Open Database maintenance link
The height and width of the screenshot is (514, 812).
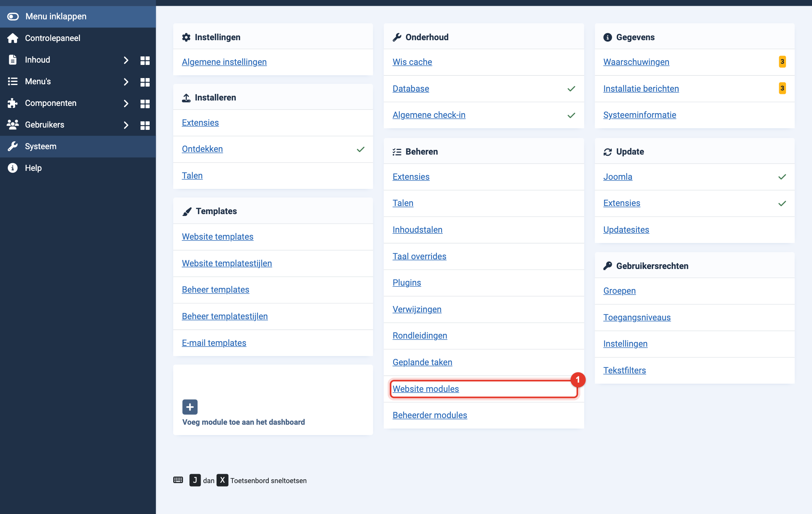tap(411, 89)
